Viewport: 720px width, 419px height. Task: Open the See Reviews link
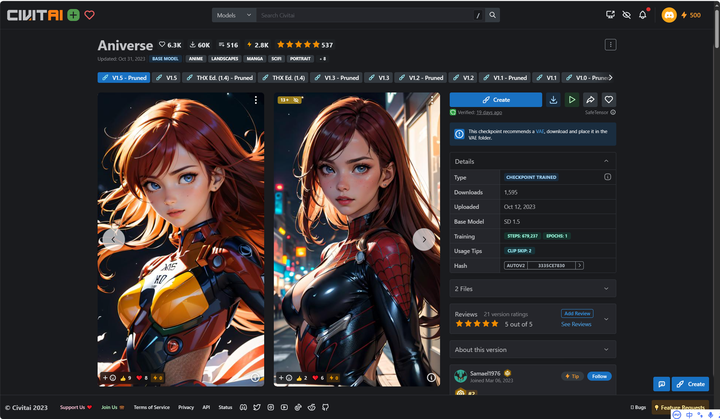tap(576, 324)
